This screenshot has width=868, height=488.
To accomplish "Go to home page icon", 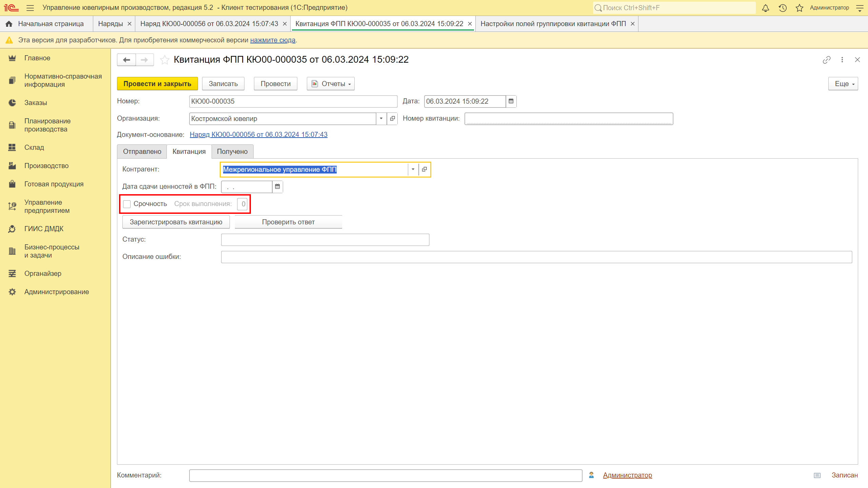I will pyautogui.click(x=9, y=24).
